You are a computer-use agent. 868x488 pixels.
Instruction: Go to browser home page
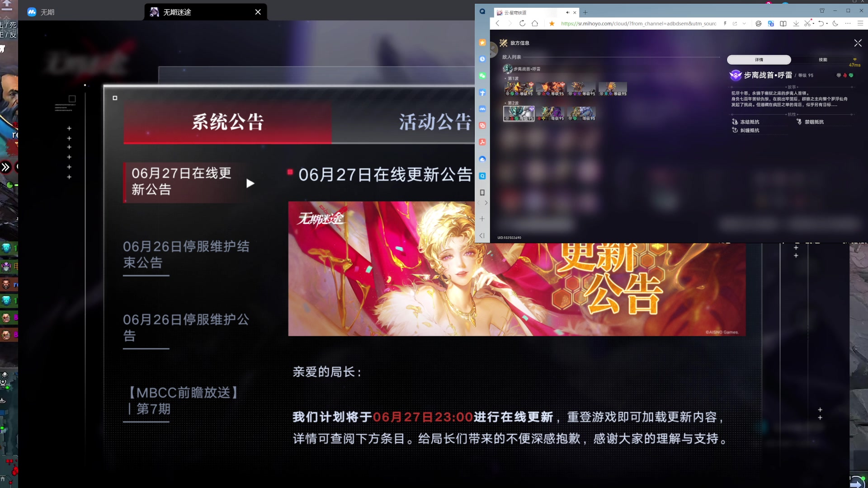tap(535, 23)
